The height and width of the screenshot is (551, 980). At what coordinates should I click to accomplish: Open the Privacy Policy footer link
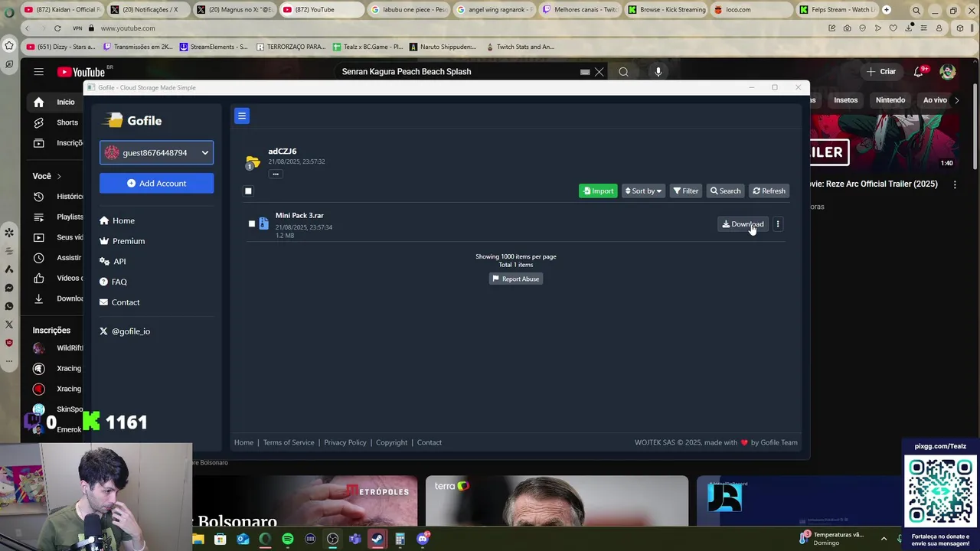pyautogui.click(x=345, y=442)
